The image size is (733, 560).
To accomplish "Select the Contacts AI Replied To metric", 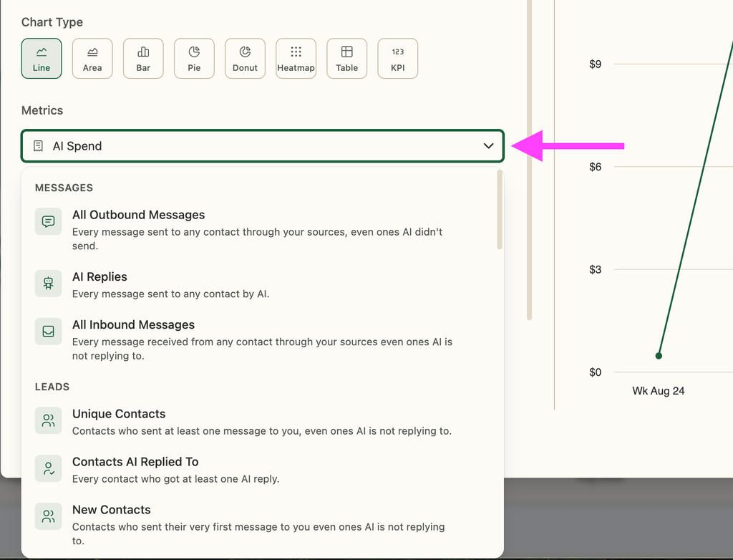I will point(263,470).
